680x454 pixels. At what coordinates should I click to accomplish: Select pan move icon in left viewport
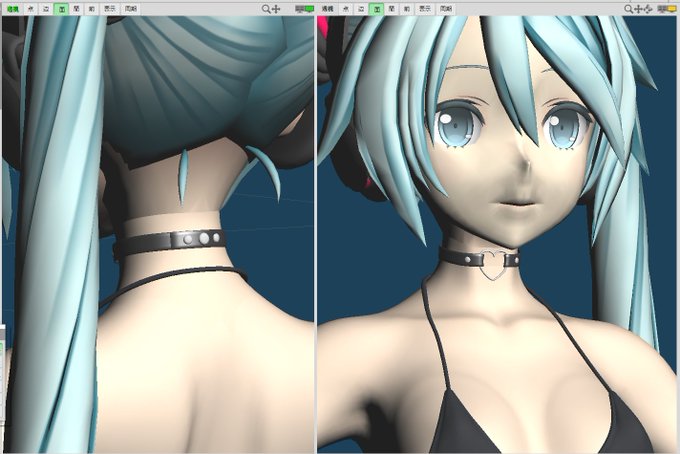[x=276, y=9]
